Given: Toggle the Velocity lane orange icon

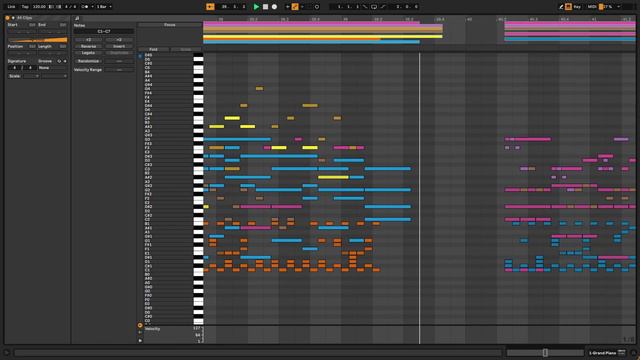Looking at the screenshot, I should (x=140, y=325).
